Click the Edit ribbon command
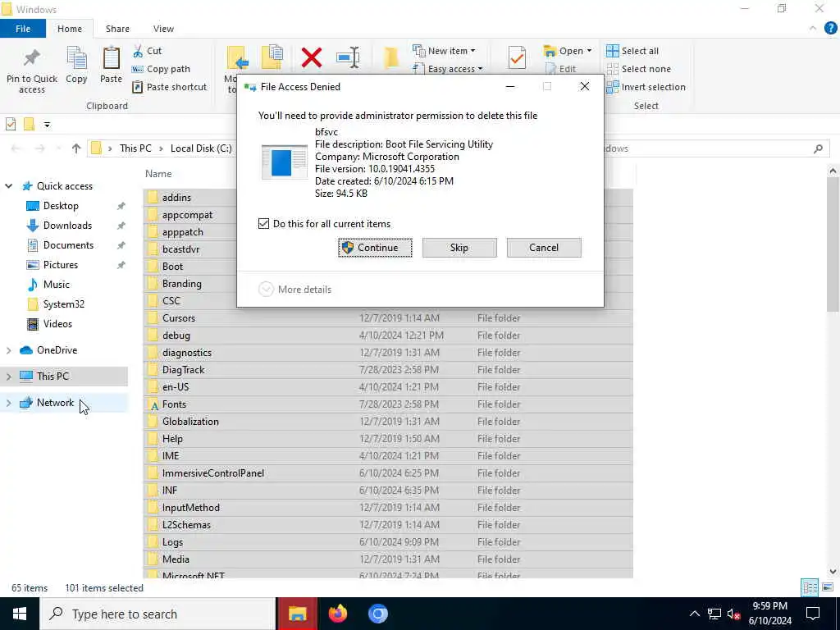Viewport: 840px width, 630px height. [560, 69]
